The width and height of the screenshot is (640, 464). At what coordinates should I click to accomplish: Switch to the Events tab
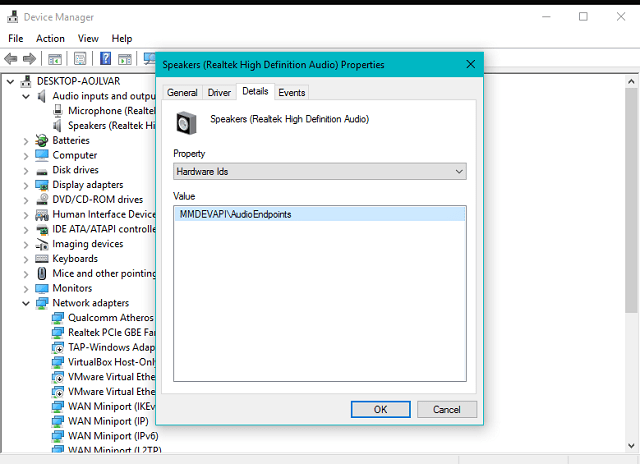[291, 93]
